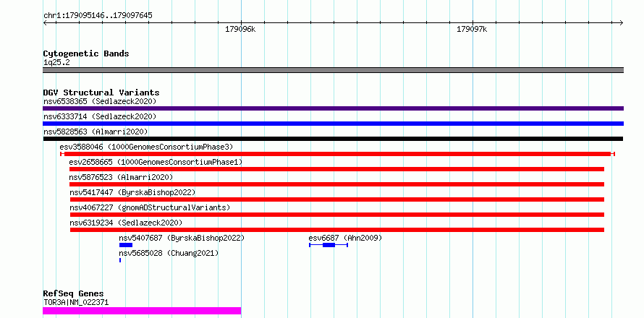The image size is (644, 318).
Task: Click the nsv6333714 (Sedlazeck2020) variant label
Action: point(100,116)
